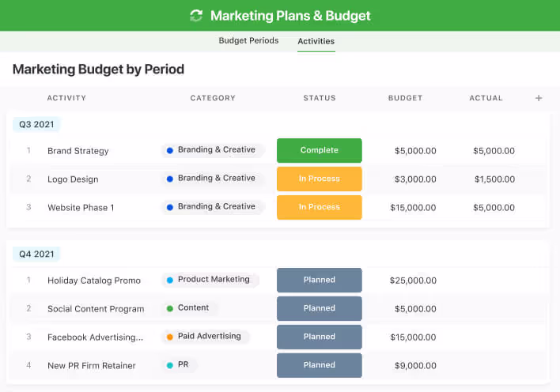This screenshot has height=392, width=560.
Task: Click orange dot on Paid Advertising tag
Action: 169,337
